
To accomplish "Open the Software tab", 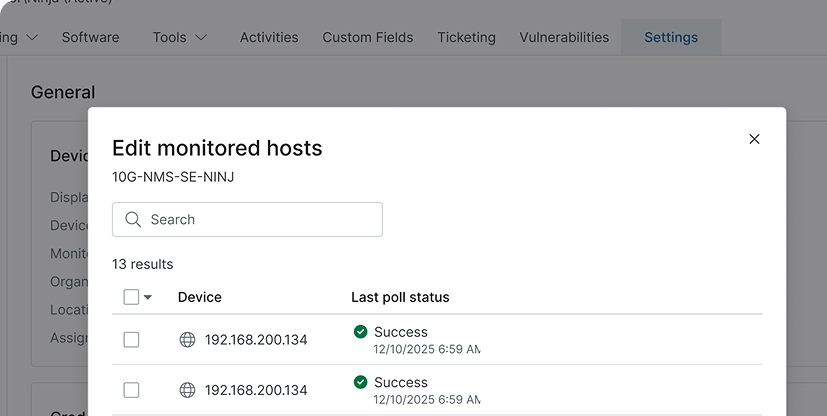I will point(90,37).
